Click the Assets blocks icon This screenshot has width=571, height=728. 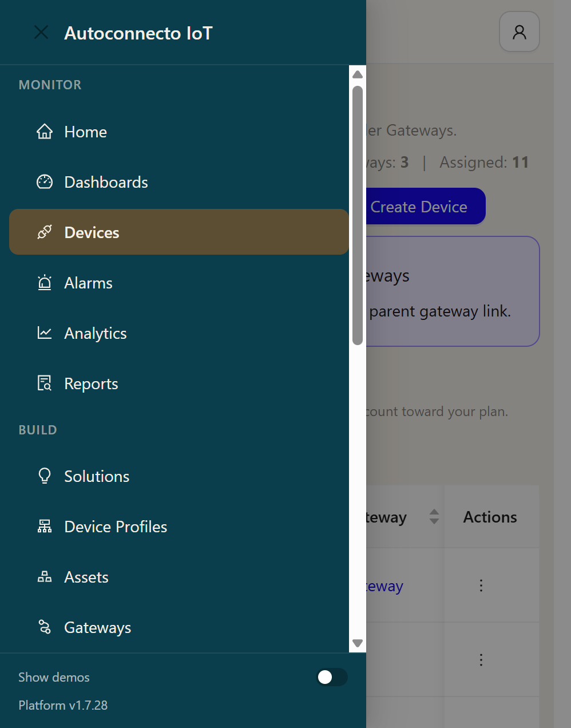[x=45, y=577]
